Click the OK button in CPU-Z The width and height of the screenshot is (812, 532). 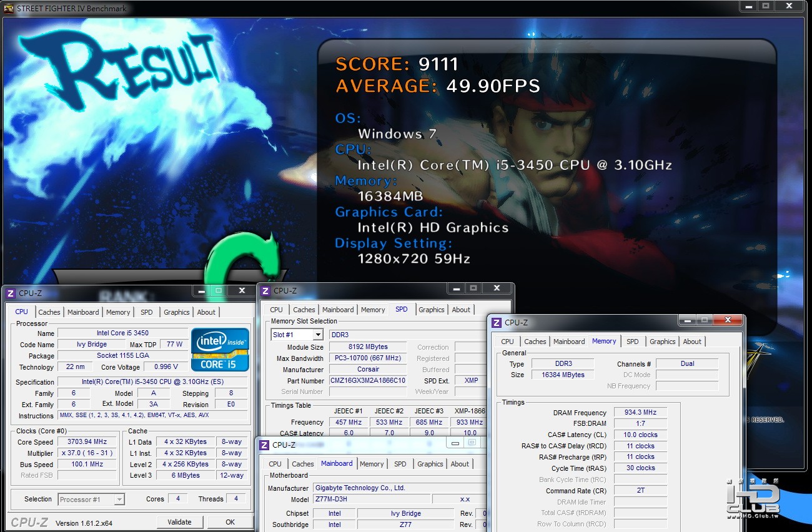(x=230, y=522)
